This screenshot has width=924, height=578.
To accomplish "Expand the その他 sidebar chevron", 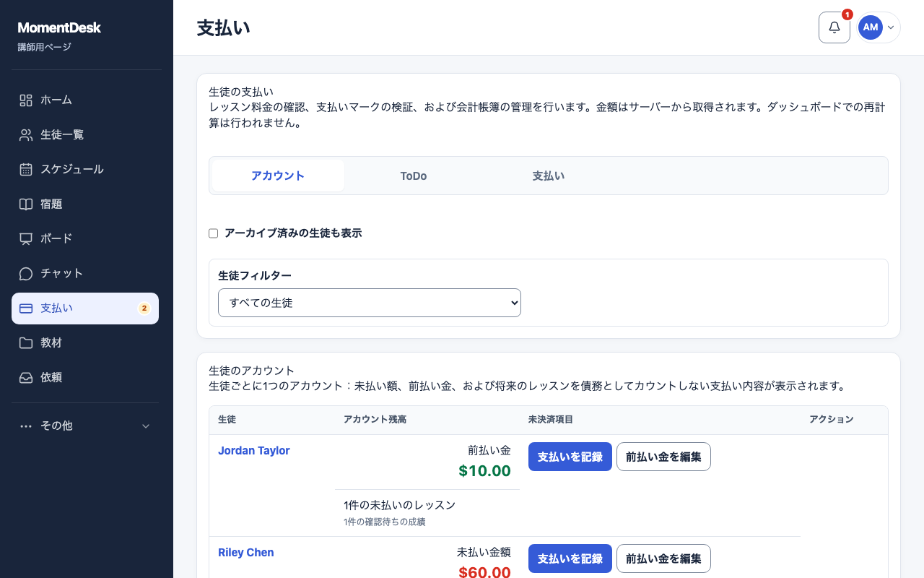I will point(146,426).
